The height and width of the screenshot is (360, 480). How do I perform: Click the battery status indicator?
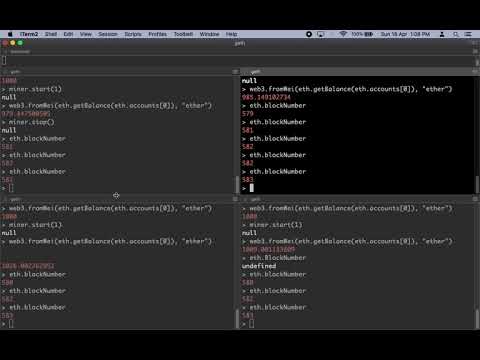pos(362,34)
